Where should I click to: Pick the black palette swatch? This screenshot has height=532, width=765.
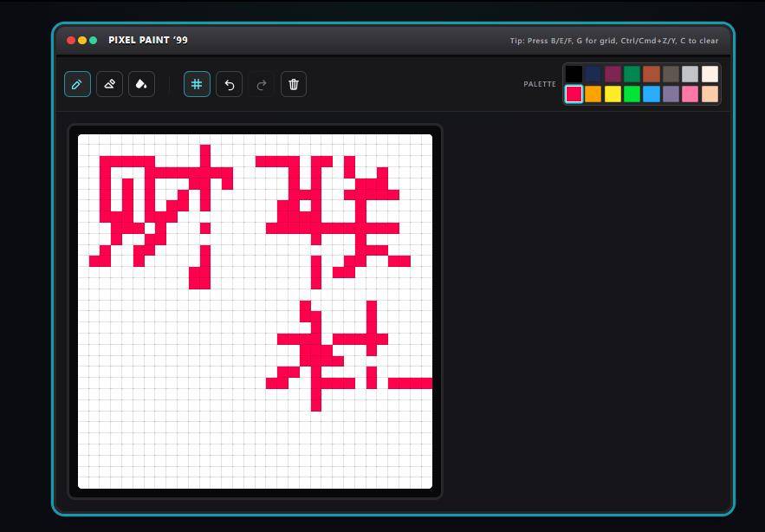coord(574,75)
